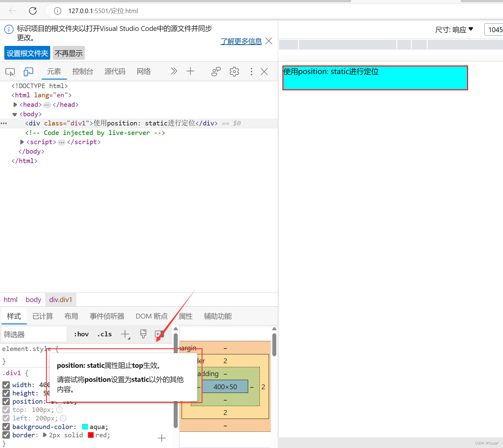
Task: Click 不再显示 button
Action: pos(69,53)
